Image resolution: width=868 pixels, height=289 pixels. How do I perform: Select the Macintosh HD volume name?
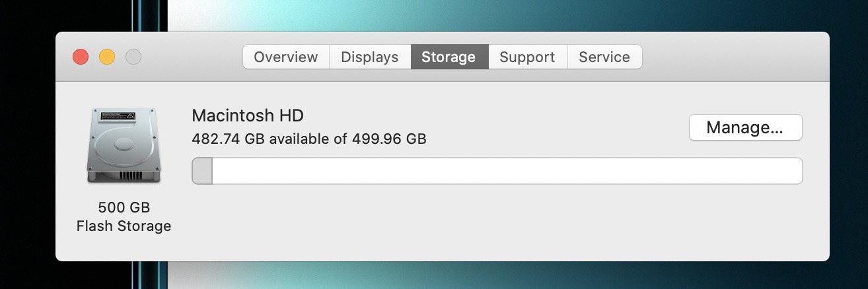[x=248, y=115]
